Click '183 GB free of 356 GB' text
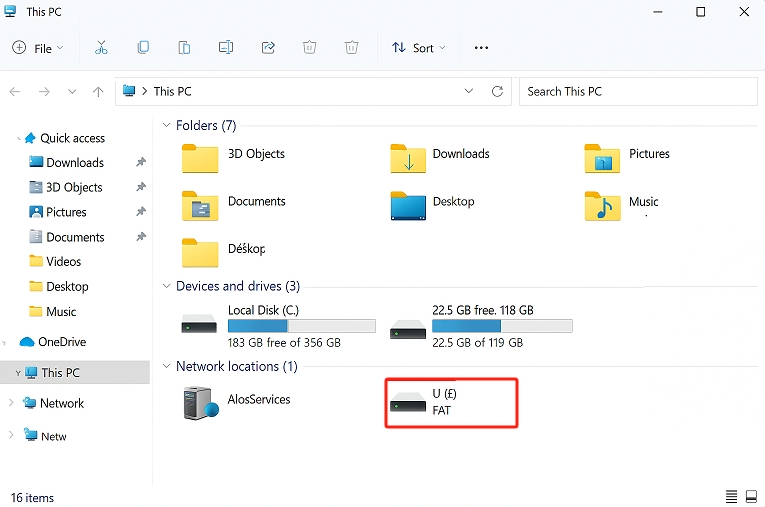Viewport: 765px width, 507px height. click(x=284, y=343)
